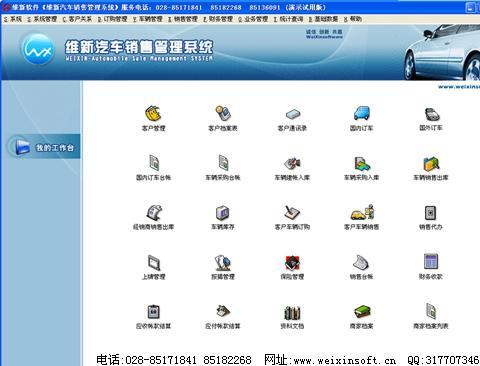Viewport: 480px width, 366px height.
Task: Open the 客户档案表 icon
Action: coord(223,113)
